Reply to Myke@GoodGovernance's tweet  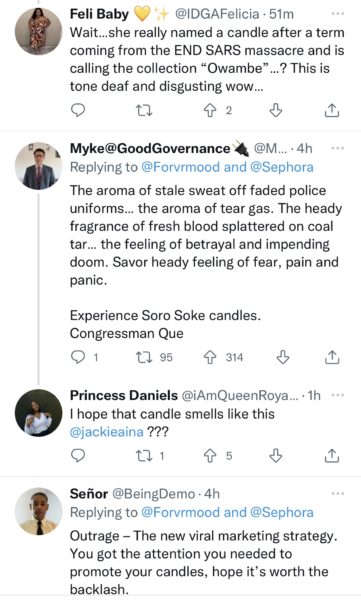[x=78, y=357]
